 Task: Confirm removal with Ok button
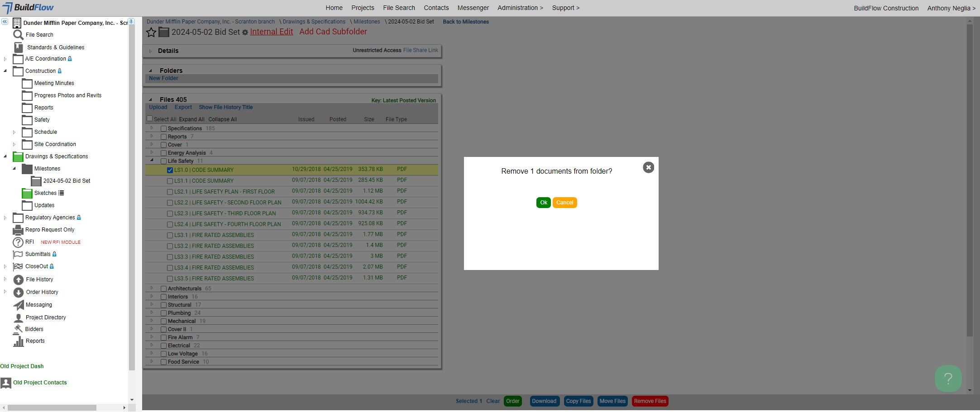544,203
